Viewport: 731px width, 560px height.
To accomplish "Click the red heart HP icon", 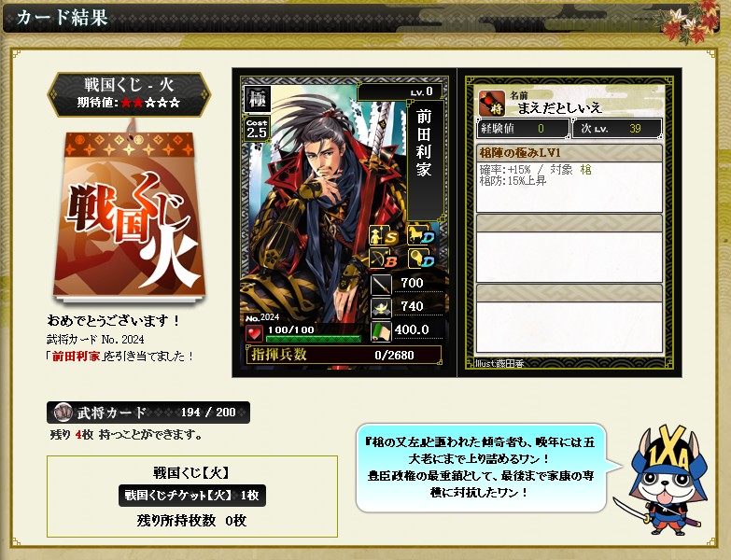I will 254,333.
